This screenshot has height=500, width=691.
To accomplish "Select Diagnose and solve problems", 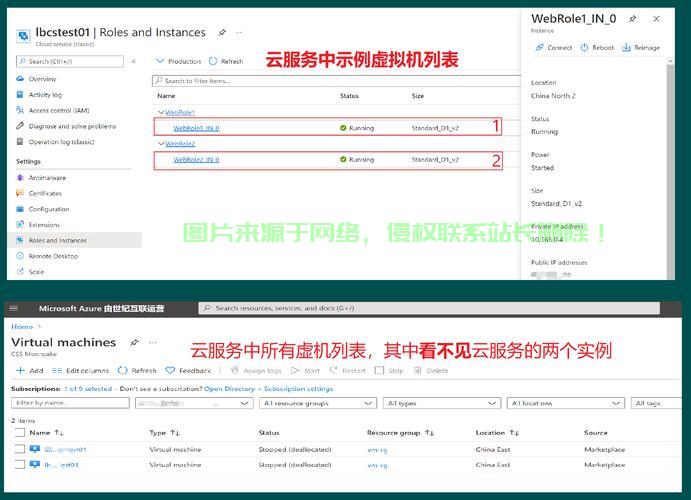I will coord(72,126).
